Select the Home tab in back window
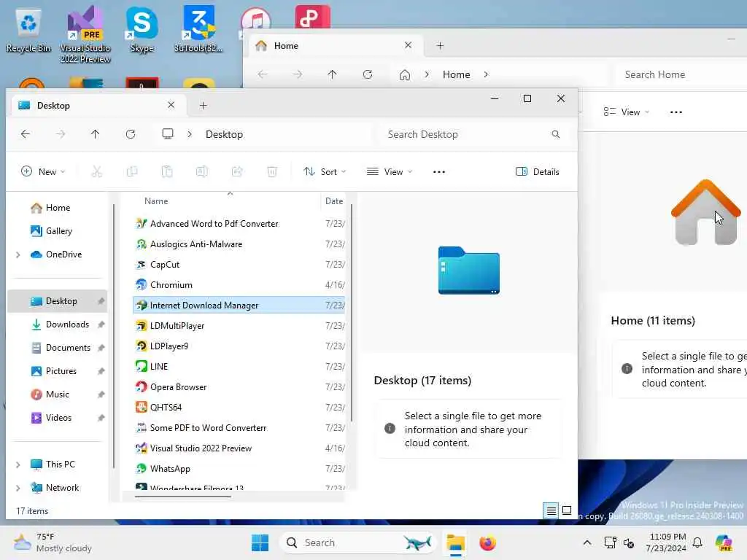 (x=336, y=46)
